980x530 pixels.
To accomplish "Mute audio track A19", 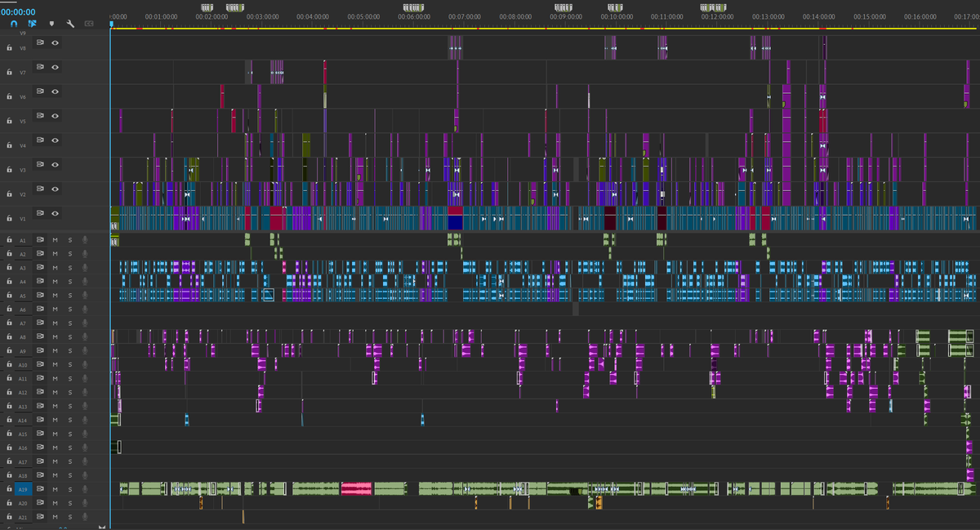I will point(55,489).
